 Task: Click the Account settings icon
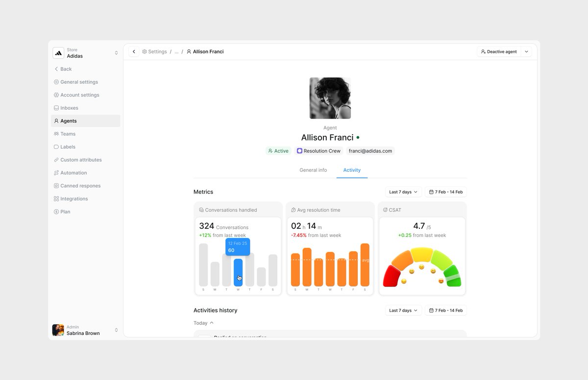56,95
